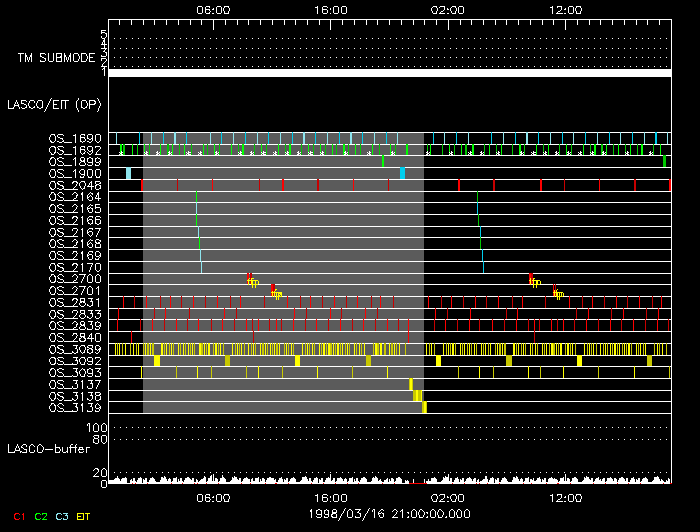Click the 16:00 label on the top axis
The image size is (700, 532).
(331, 10)
